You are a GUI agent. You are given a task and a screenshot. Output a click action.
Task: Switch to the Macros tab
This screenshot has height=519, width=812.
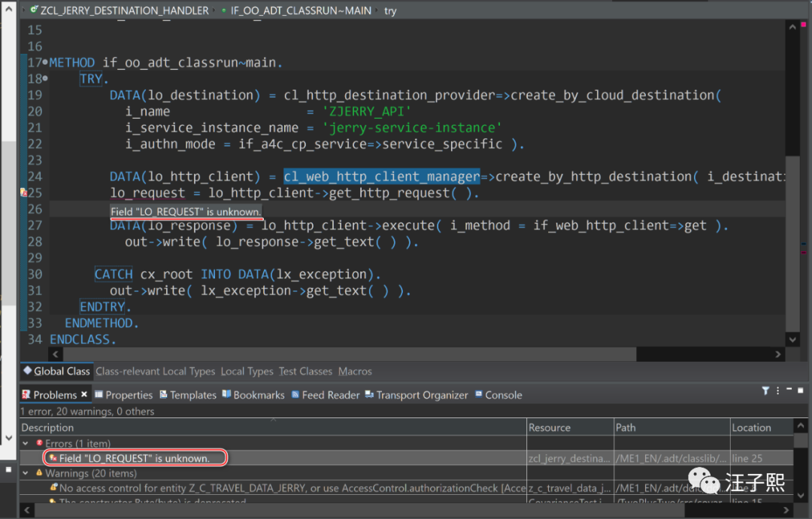point(355,372)
